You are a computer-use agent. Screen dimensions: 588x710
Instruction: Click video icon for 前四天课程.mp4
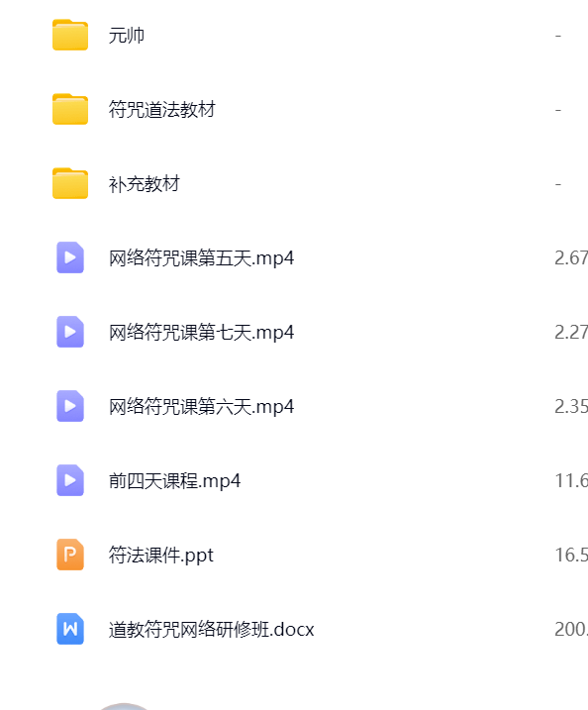pyautogui.click(x=70, y=480)
